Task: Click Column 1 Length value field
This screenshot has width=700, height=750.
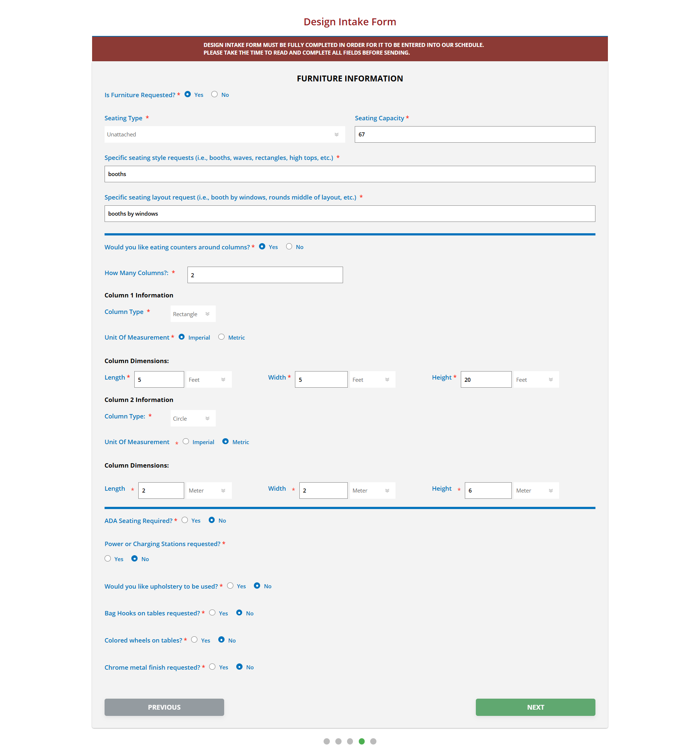Action: coord(159,380)
